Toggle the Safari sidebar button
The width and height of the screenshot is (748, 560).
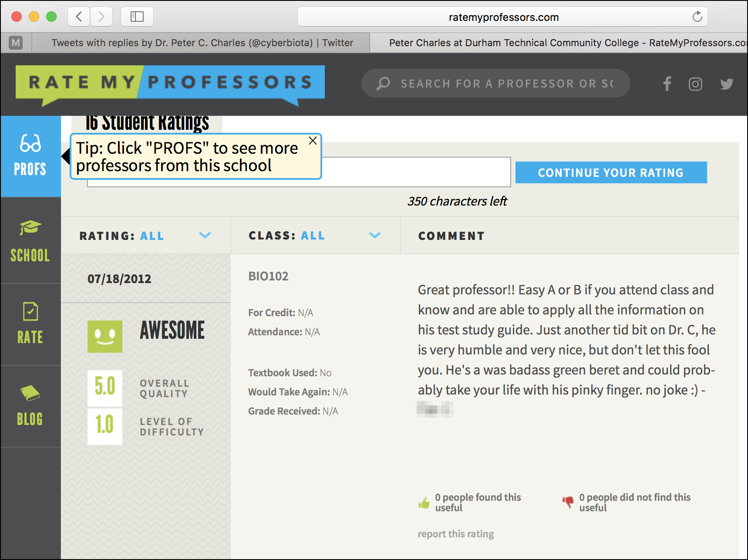(137, 17)
